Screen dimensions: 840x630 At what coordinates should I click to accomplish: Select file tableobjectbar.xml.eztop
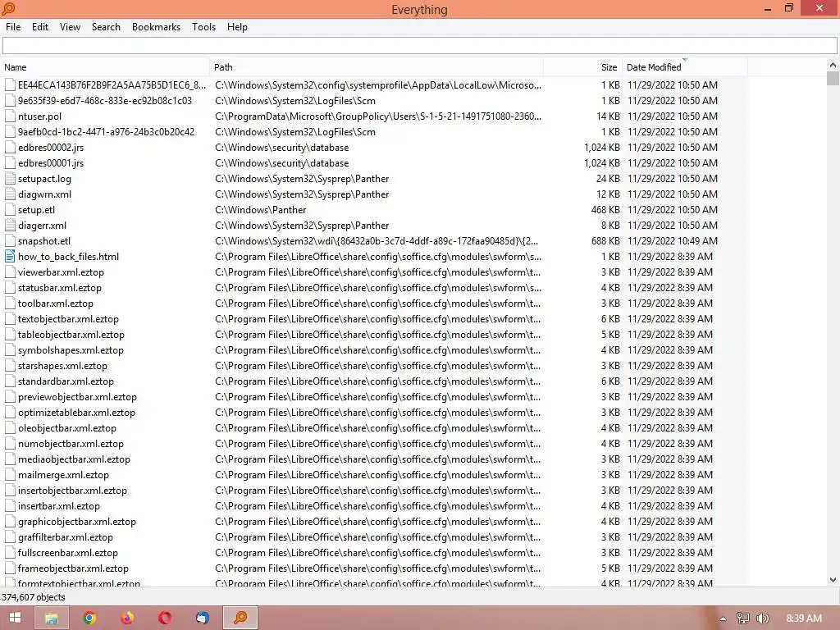coord(71,335)
